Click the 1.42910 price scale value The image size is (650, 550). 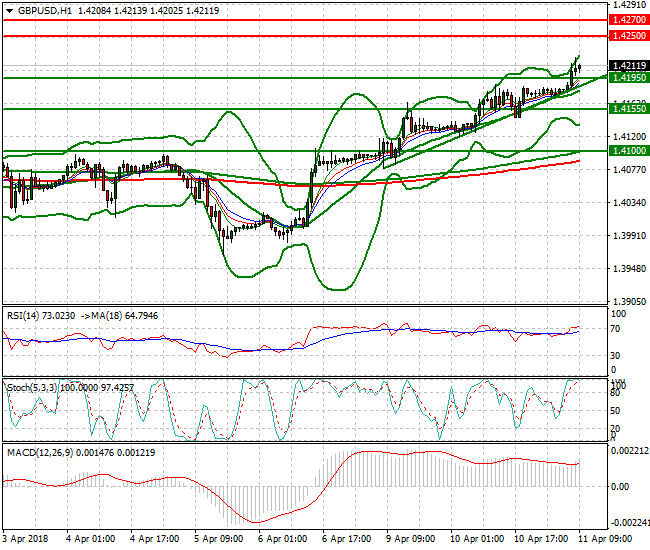point(629,5)
